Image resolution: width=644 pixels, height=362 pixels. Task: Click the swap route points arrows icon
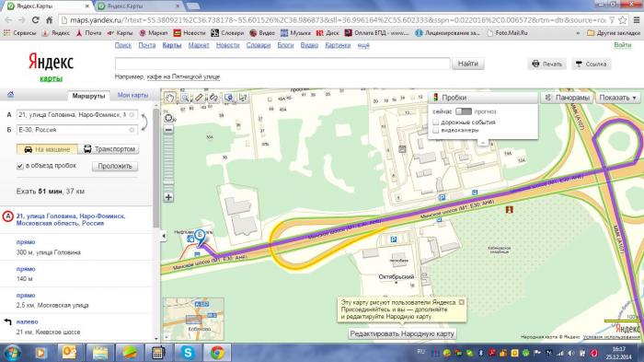click(144, 123)
